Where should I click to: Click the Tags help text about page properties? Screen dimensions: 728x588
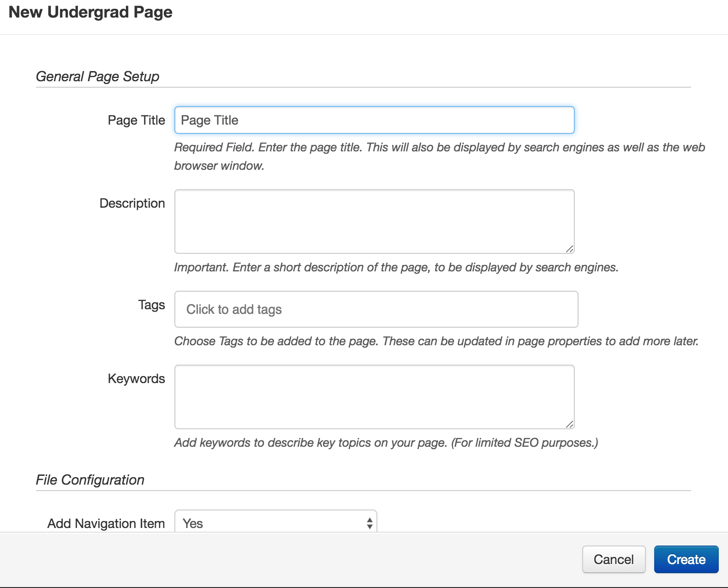tap(436, 341)
